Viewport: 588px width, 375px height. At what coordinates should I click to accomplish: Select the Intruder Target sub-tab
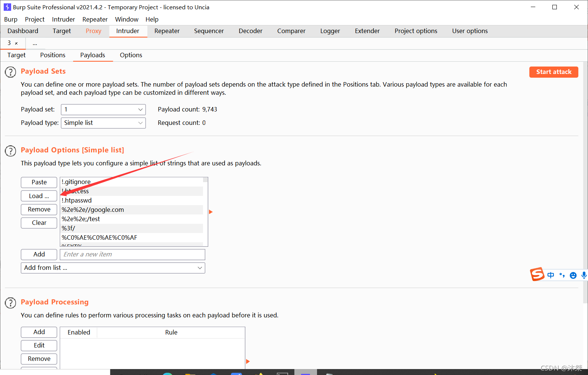pos(16,55)
